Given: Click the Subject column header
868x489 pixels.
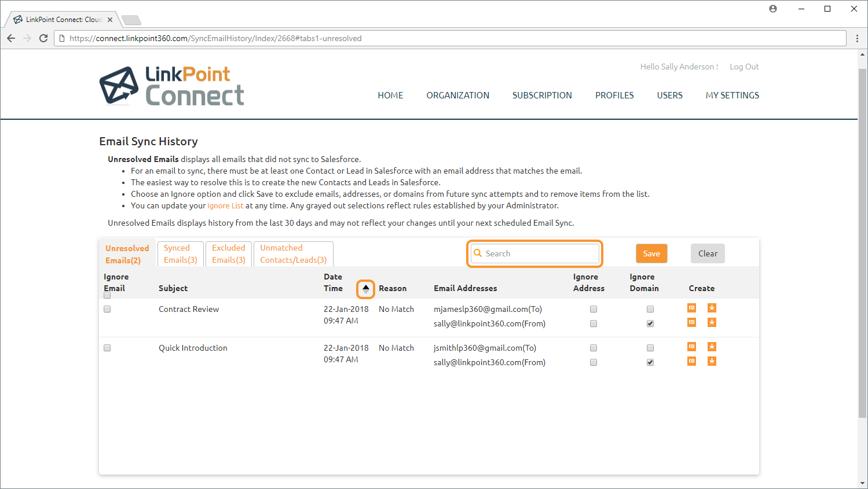Looking at the screenshot, I should point(173,288).
